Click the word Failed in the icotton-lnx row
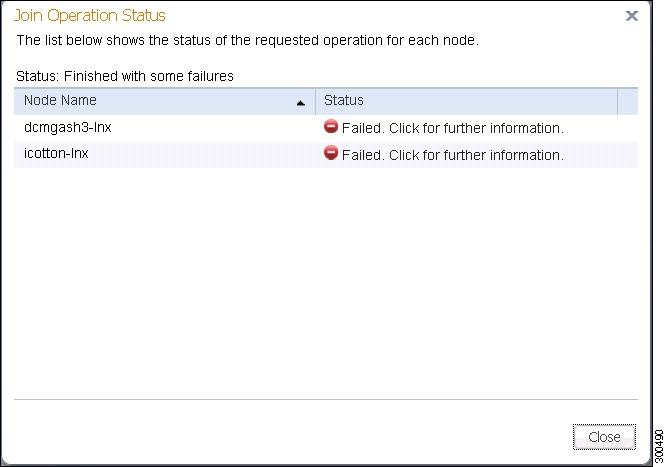666x467 pixels. tap(363, 155)
